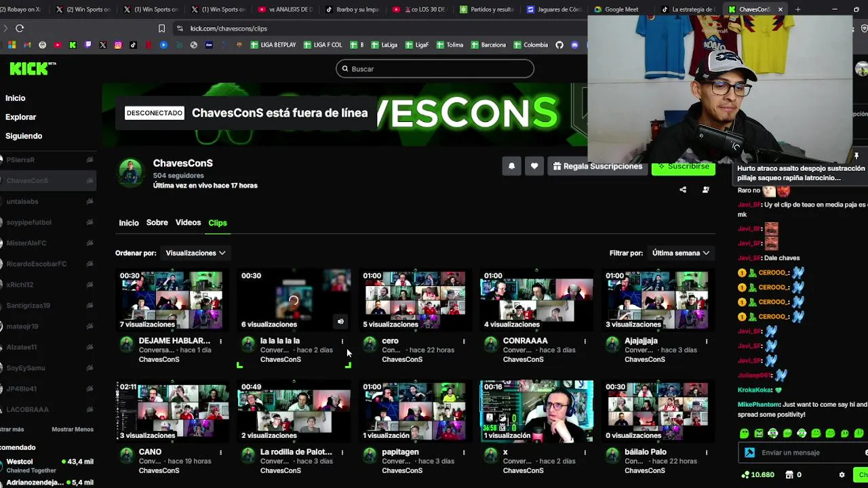Open the 'Ordenar por' Visualizaciones dropdown
This screenshot has width=868, height=488.
[195, 253]
